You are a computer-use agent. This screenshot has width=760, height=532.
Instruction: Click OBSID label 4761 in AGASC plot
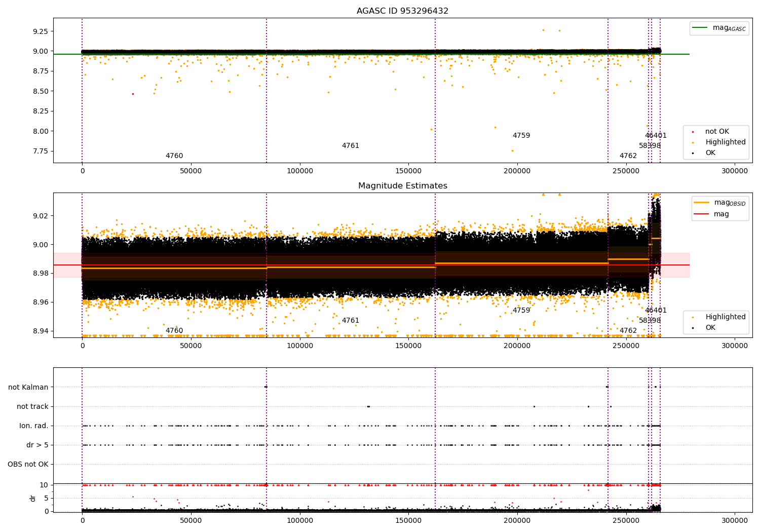[x=351, y=146]
